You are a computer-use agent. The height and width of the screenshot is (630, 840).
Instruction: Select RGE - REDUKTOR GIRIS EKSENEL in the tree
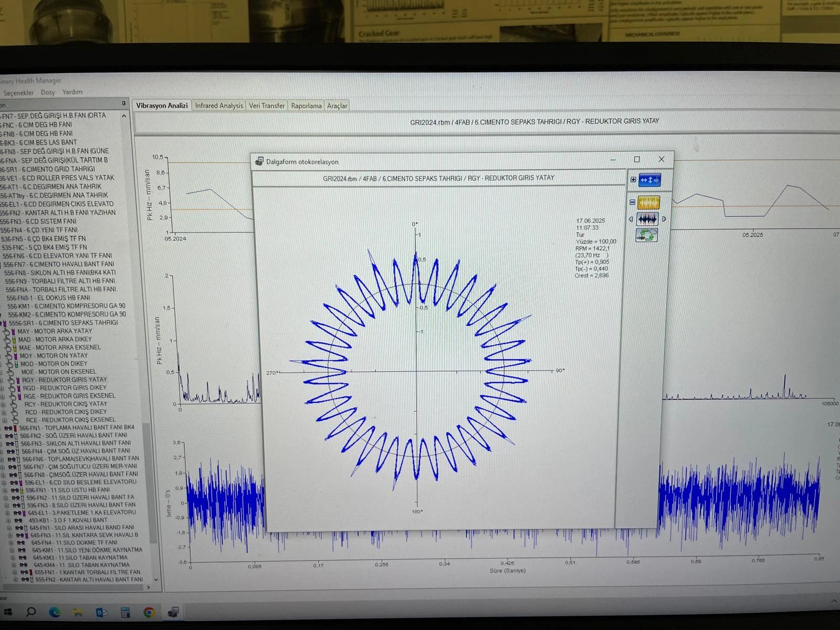point(69,396)
